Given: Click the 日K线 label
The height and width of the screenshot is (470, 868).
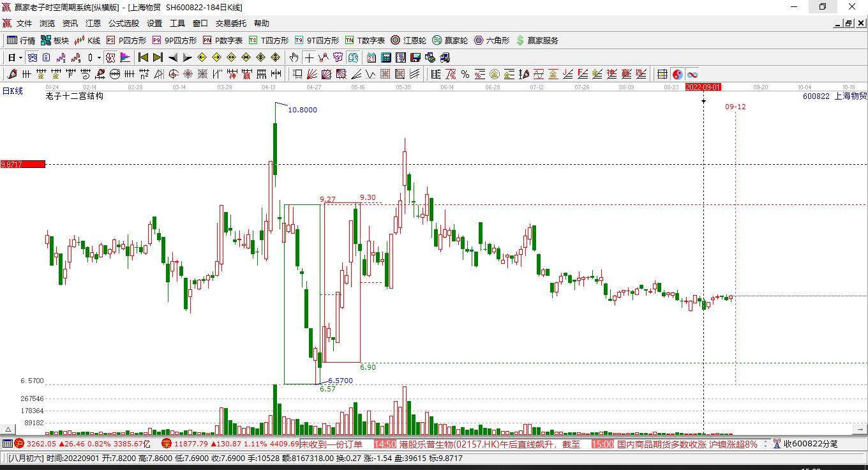Looking at the screenshot, I should click(12, 91).
